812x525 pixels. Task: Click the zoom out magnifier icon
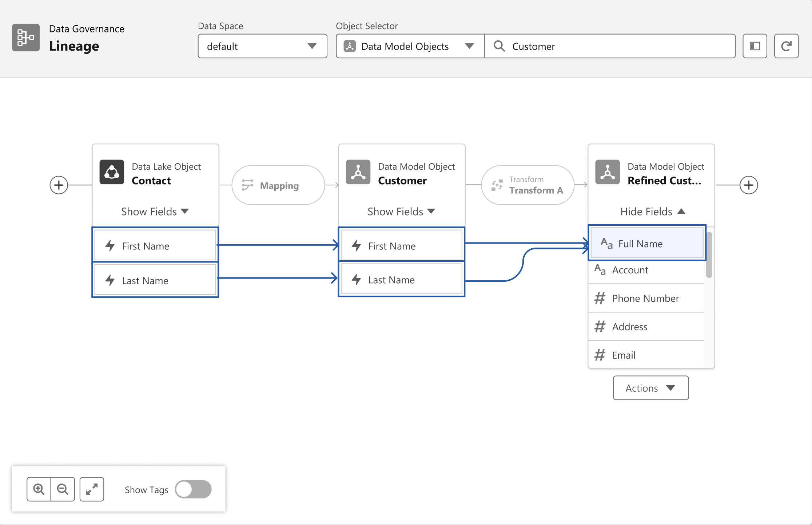point(63,489)
